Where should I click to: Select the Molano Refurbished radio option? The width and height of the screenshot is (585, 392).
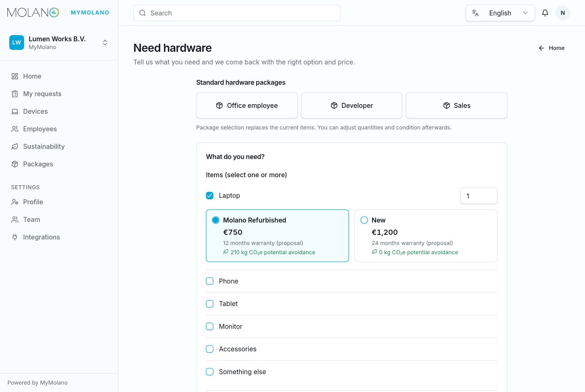pyautogui.click(x=216, y=220)
